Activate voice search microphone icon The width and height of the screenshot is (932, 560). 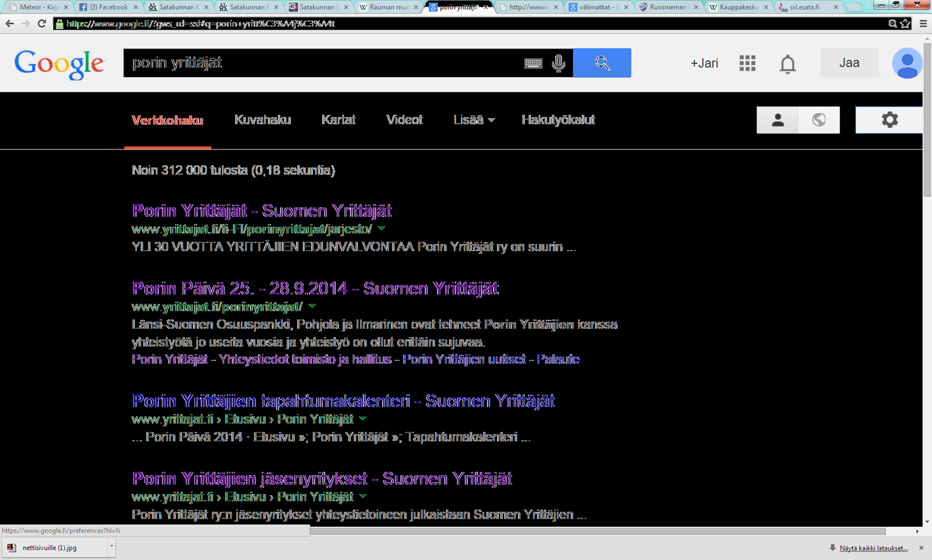point(559,63)
